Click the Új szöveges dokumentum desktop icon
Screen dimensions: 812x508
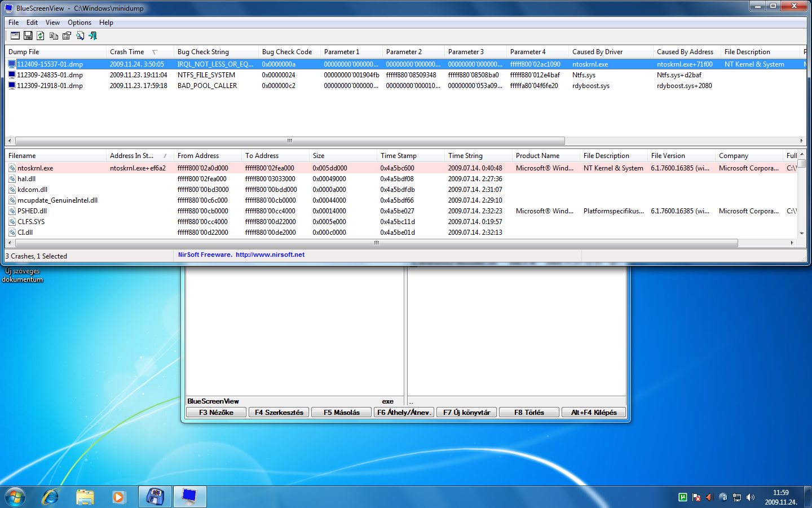click(23, 275)
